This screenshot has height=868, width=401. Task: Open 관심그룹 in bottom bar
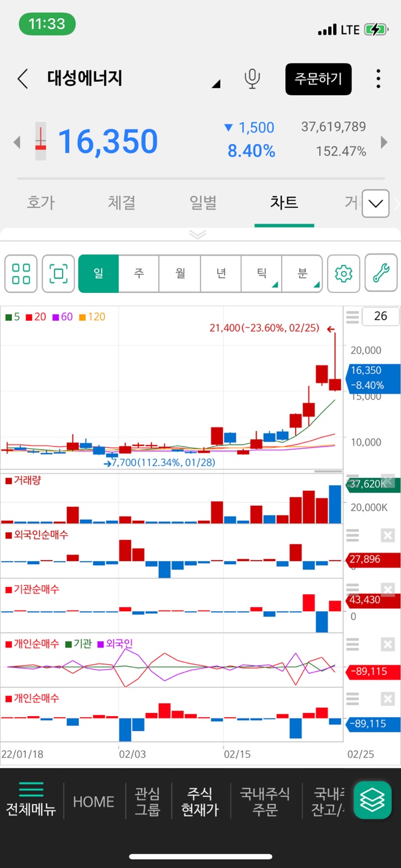pyautogui.click(x=148, y=802)
